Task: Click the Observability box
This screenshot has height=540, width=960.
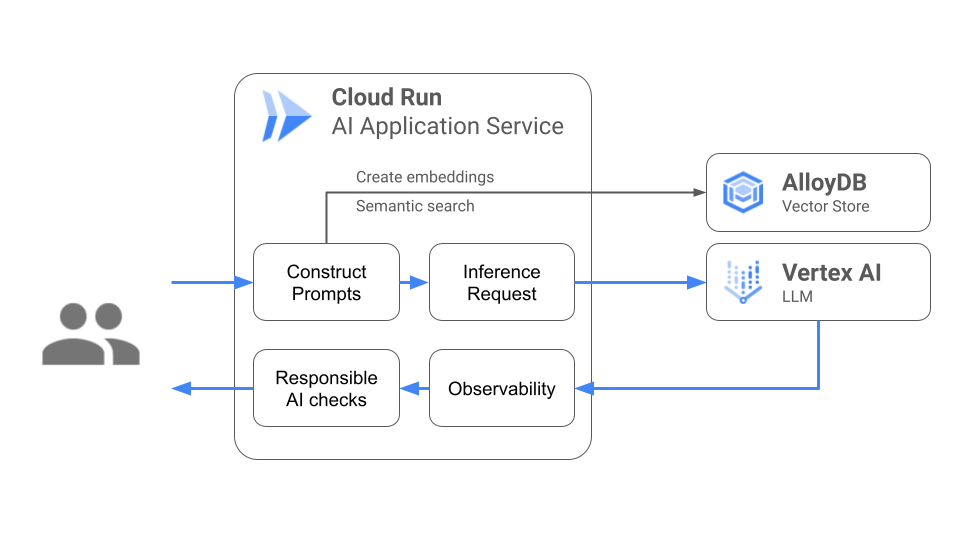Action: point(502,388)
